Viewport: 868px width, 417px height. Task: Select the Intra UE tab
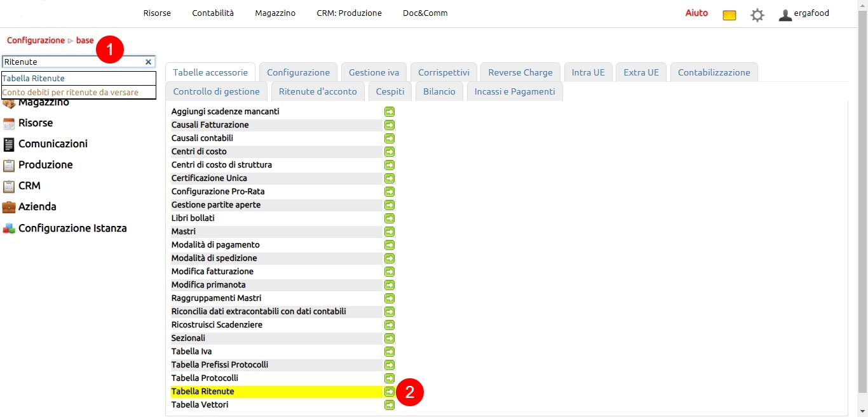click(x=588, y=72)
